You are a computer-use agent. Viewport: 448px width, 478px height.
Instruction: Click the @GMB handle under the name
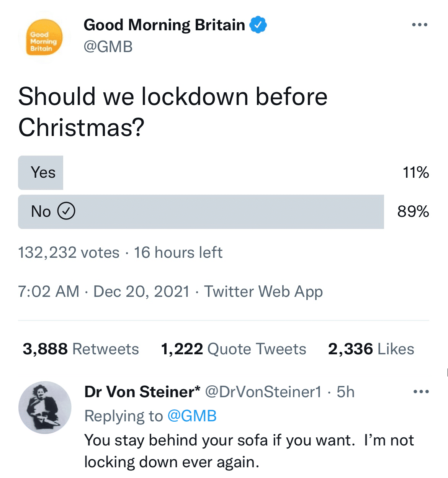click(108, 47)
